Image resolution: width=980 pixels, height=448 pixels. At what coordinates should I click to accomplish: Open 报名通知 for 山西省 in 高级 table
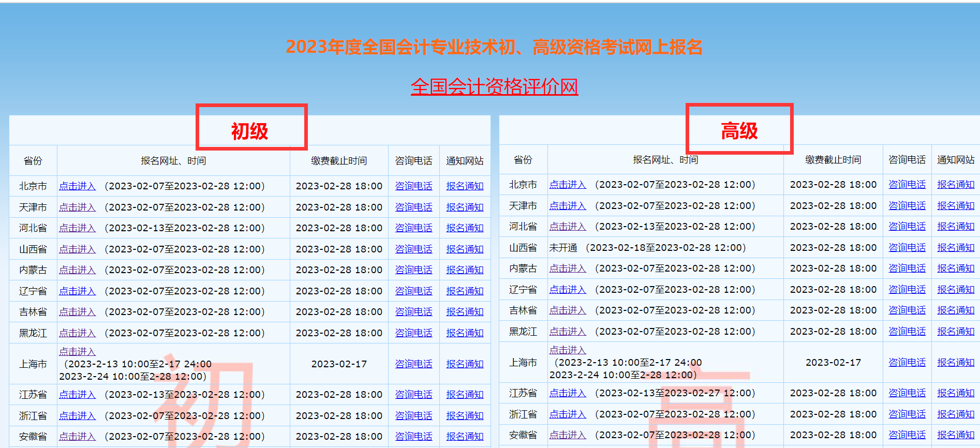point(956,248)
